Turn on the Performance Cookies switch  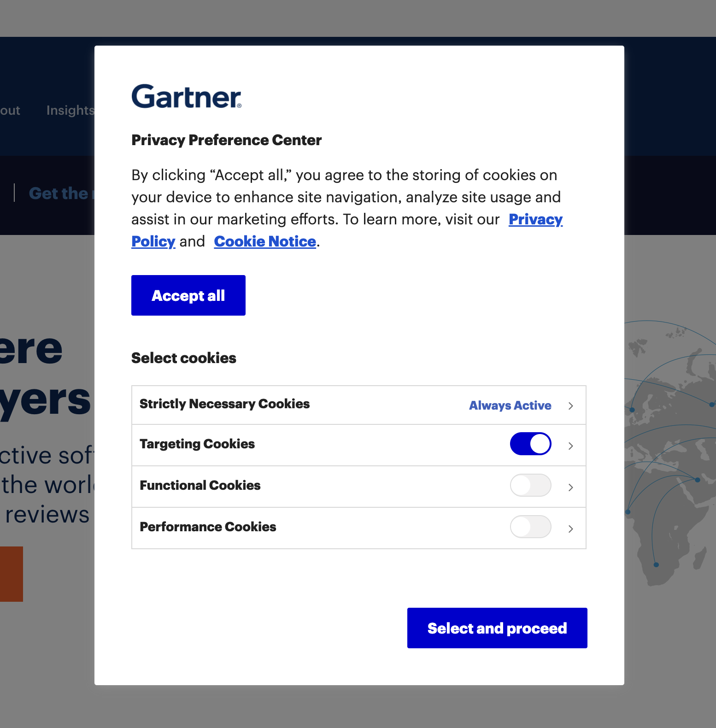click(530, 527)
